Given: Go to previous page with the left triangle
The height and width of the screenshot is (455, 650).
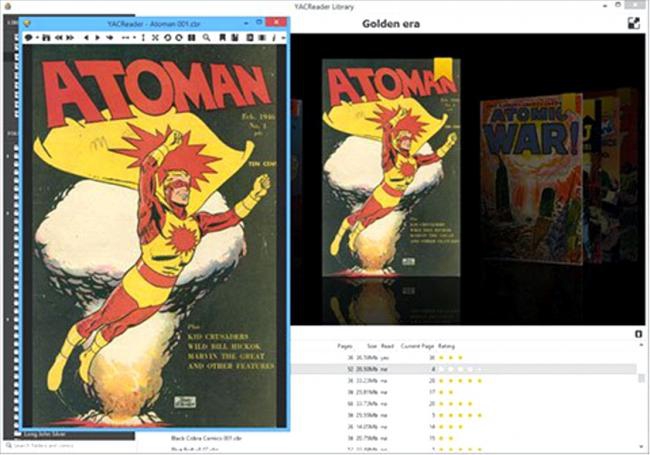Looking at the screenshot, I should 86,37.
